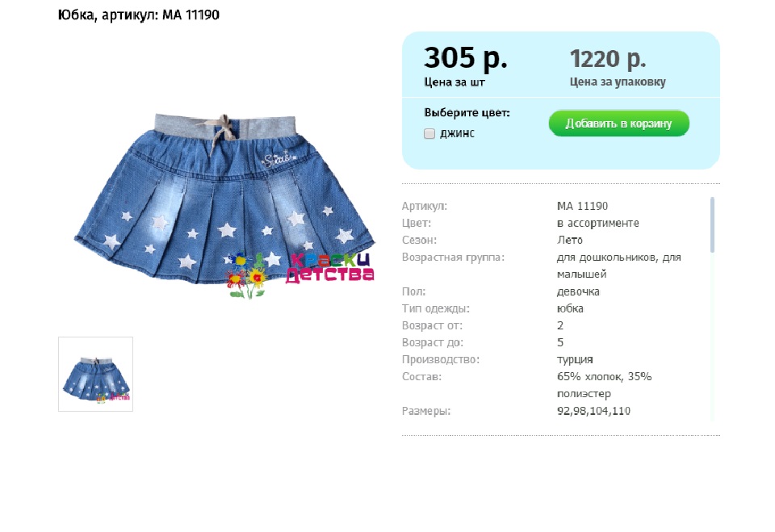The width and height of the screenshot is (775, 532).
Task: Click the Производство value турция
Action: pyautogui.click(x=575, y=359)
